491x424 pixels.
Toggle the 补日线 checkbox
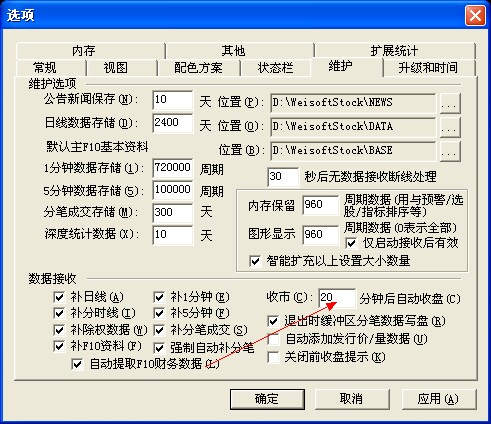(59, 297)
